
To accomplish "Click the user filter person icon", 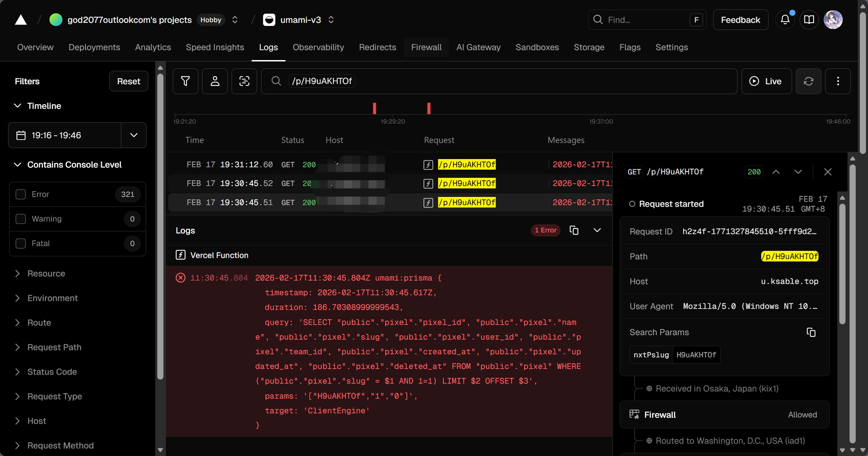I will tap(215, 81).
